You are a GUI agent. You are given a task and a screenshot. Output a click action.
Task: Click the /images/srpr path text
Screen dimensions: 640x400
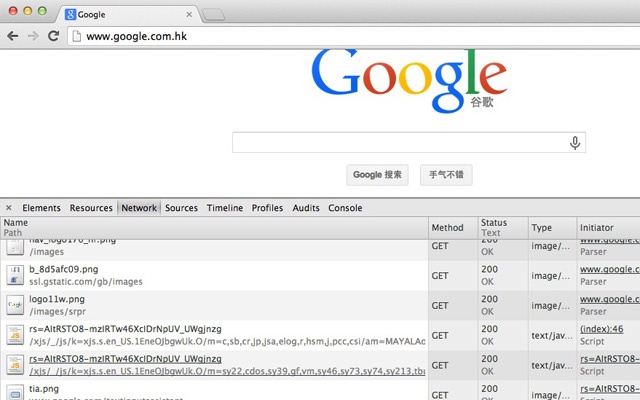pos(58,311)
